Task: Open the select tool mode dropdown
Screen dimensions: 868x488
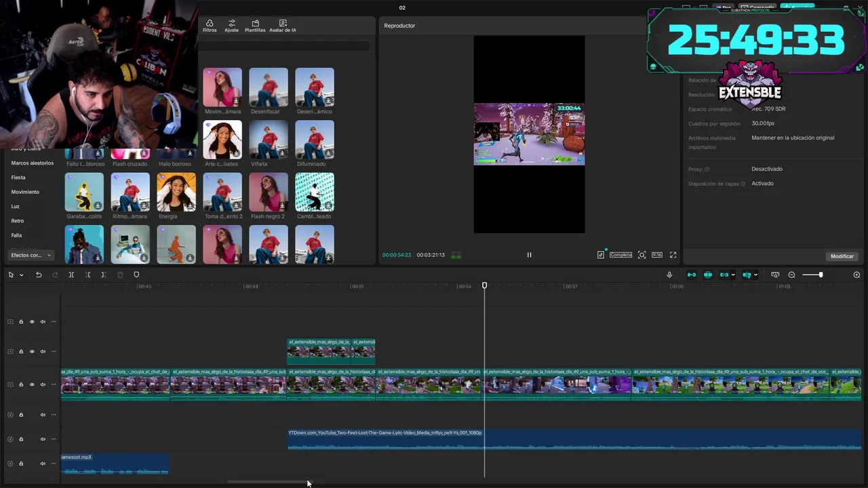Action: [x=21, y=275]
